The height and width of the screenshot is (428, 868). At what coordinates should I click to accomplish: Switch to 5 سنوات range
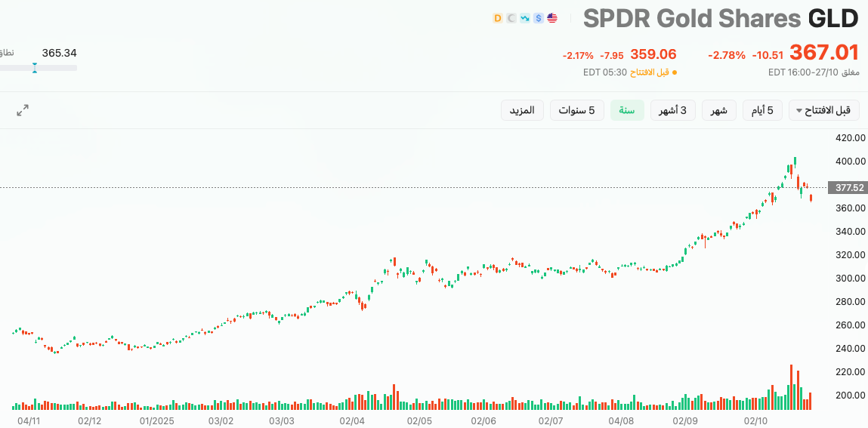coord(576,110)
